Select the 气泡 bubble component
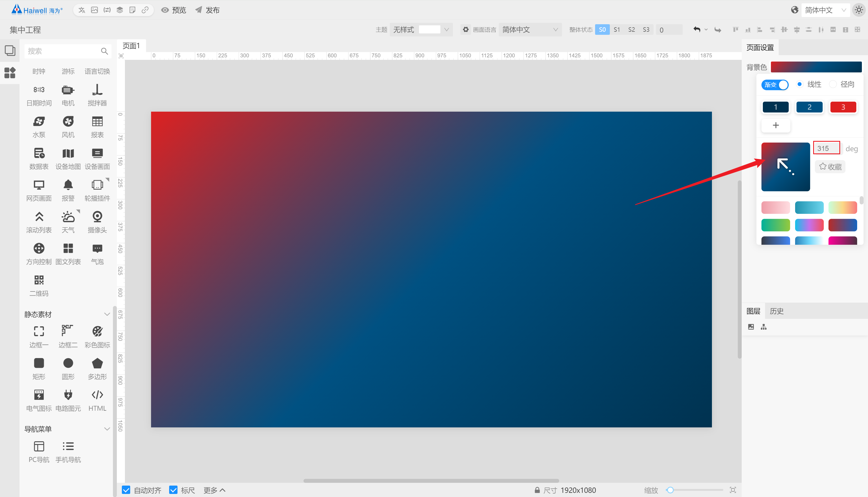The height and width of the screenshot is (497, 868). (97, 254)
